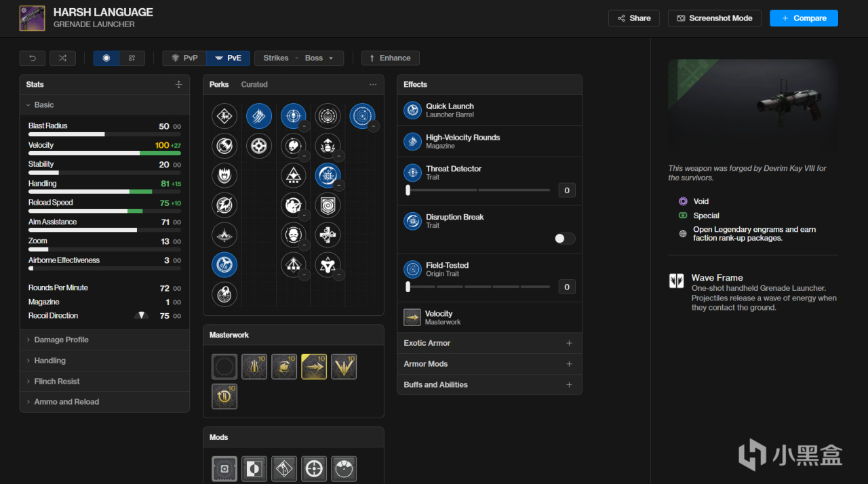Select the empty mod socket
The width and height of the screenshot is (868, 484).
[224, 468]
